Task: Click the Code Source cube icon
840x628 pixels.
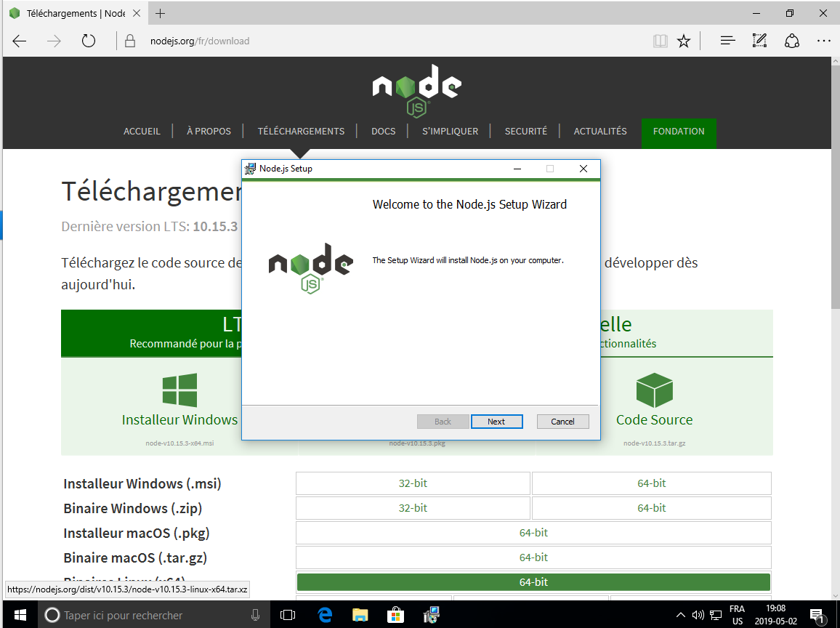Action: click(x=654, y=390)
